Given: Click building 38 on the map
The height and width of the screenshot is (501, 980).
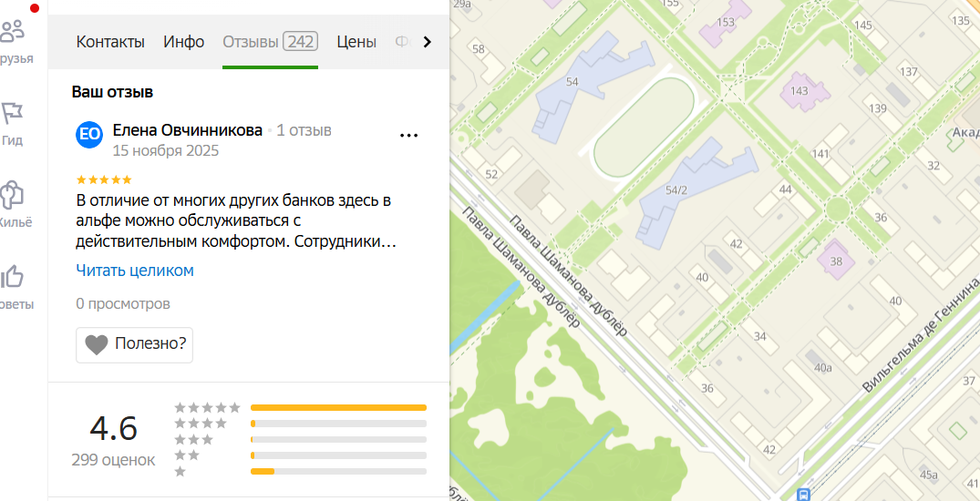Looking at the screenshot, I should [x=836, y=261].
